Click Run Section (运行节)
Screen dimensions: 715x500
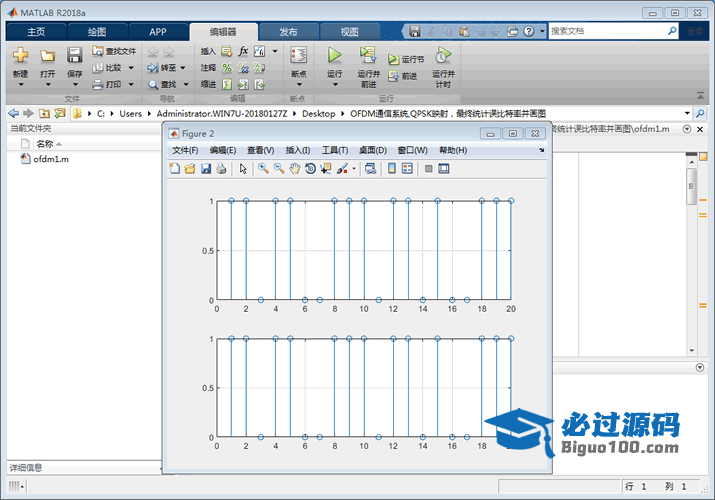click(406, 59)
